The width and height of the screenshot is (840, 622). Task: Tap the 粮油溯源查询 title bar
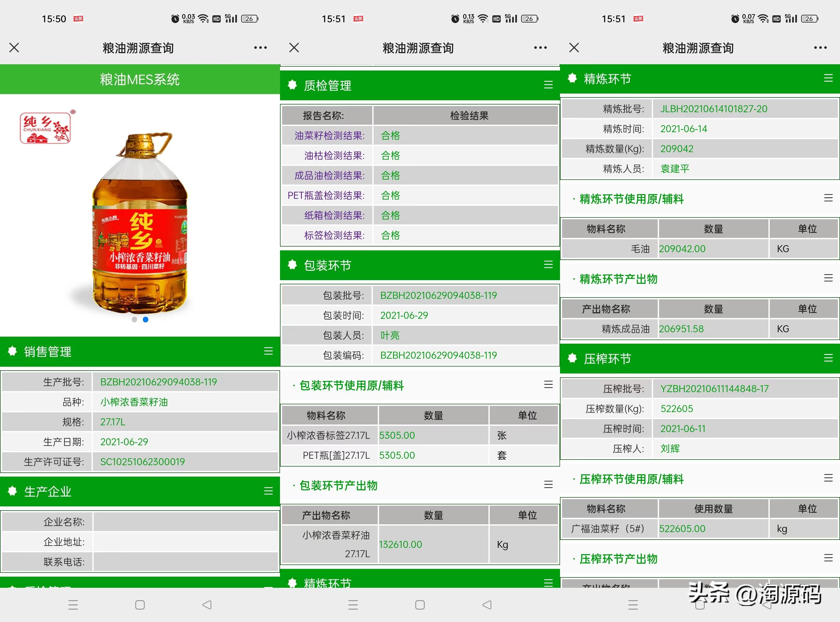(138, 48)
